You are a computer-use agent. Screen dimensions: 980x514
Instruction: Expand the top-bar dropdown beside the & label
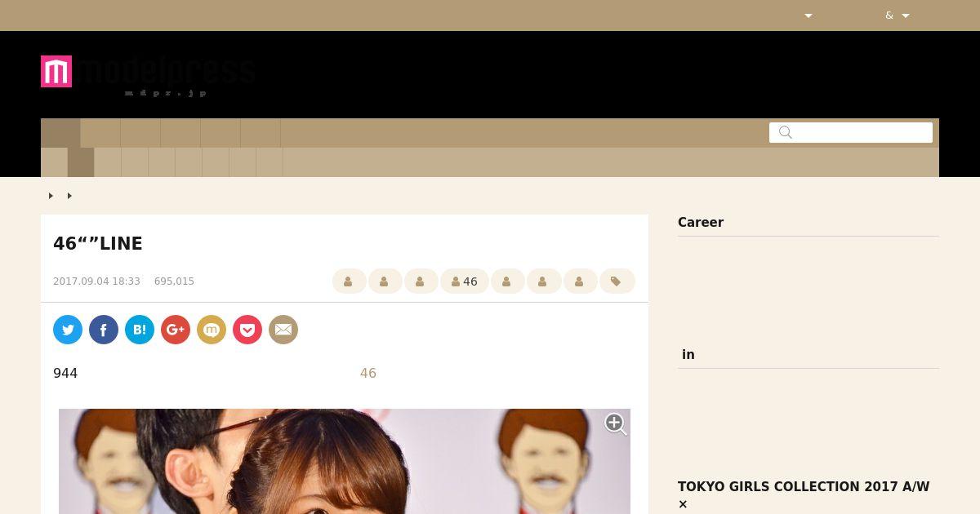tap(906, 16)
